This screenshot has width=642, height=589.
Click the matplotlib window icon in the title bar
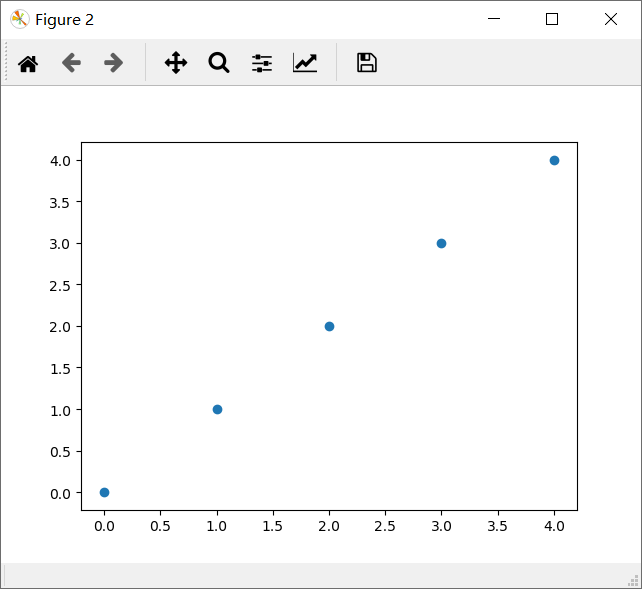[20, 19]
